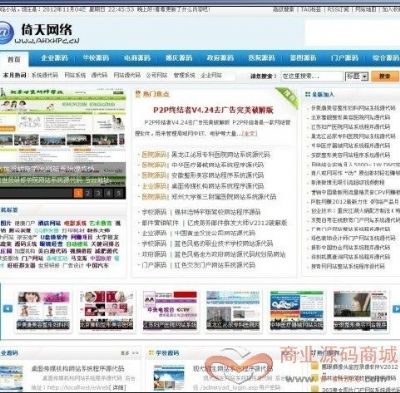Click into the keyword search input field
400x393 pixels.
pyautogui.click(x=312, y=76)
